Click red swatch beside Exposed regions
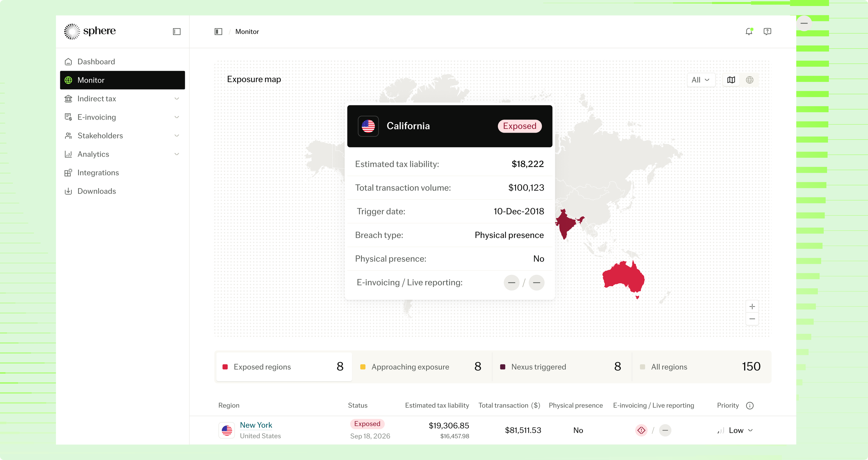The width and height of the screenshot is (868, 460). (x=225, y=367)
